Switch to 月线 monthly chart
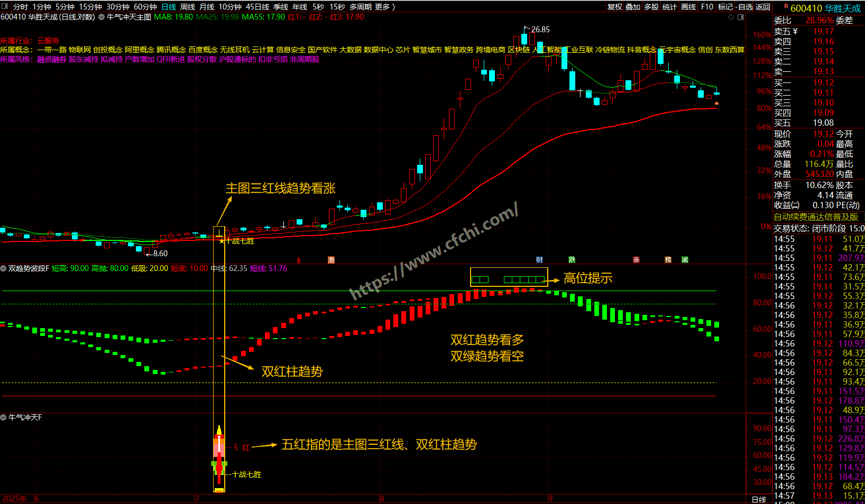The width and height of the screenshot is (865, 504). coord(207,7)
